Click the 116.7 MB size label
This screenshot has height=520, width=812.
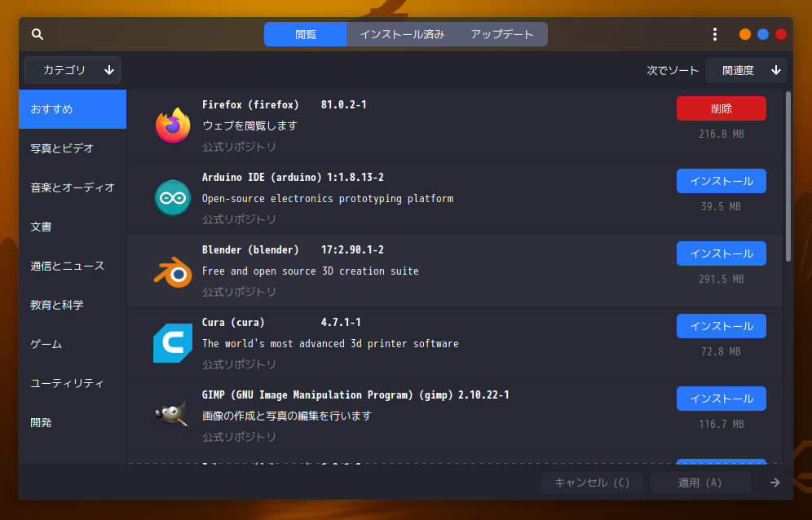coord(721,424)
